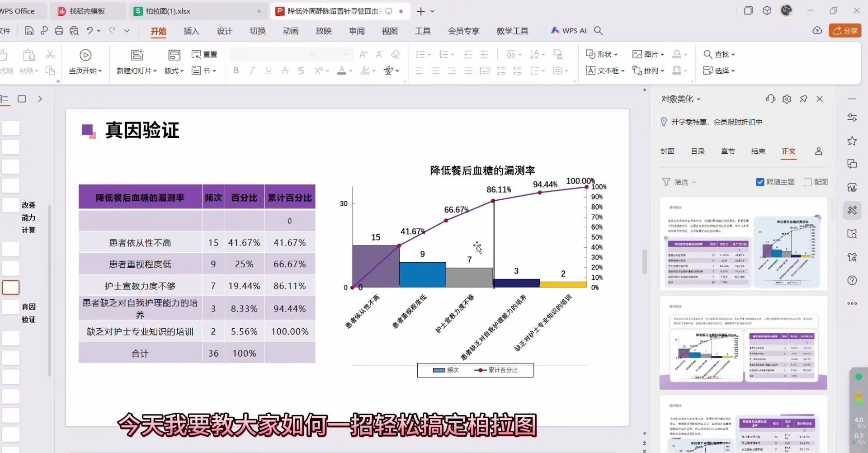Open the 排列 arrange dropdown
Screen dimensions: 868x453
pos(648,71)
